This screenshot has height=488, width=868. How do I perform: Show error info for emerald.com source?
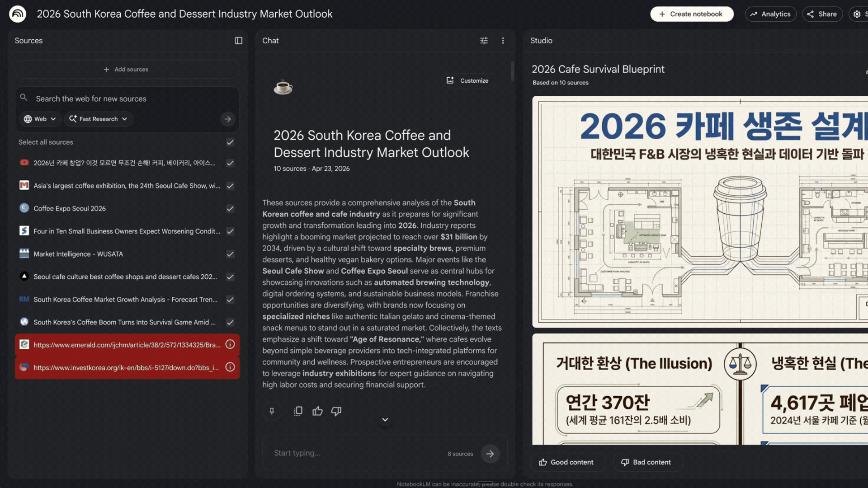pyautogui.click(x=230, y=344)
